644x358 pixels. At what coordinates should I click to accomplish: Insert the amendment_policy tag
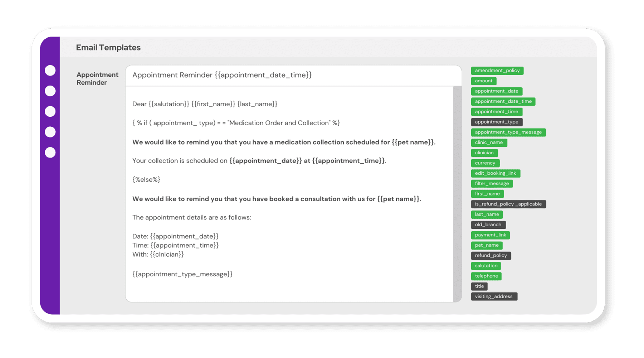pyautogui.click(x=497, y=71)
